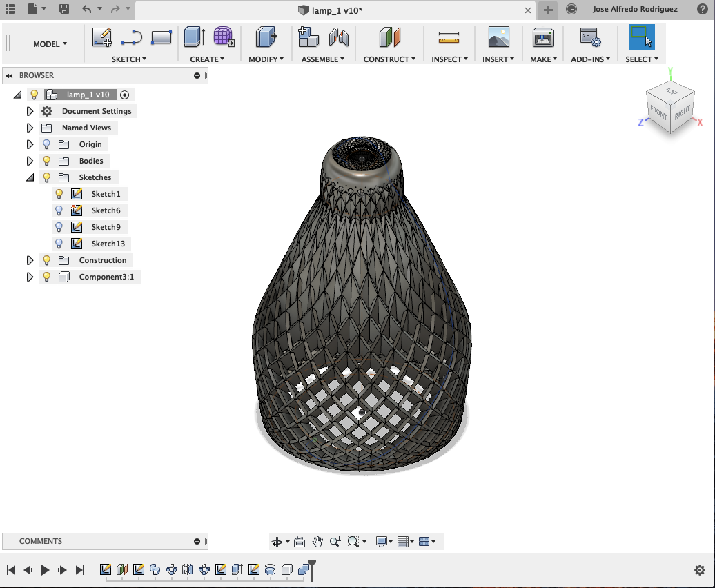This screenshot has height=588, width=715.
Task: Undo the last action
Action: [x=87, y=9]
